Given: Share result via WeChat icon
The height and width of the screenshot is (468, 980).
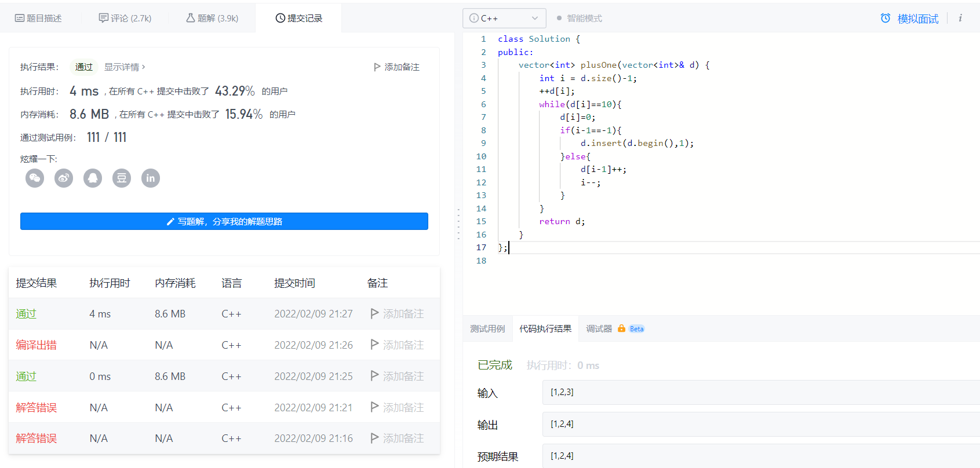Looking at the screenshot, I should 35,178.
